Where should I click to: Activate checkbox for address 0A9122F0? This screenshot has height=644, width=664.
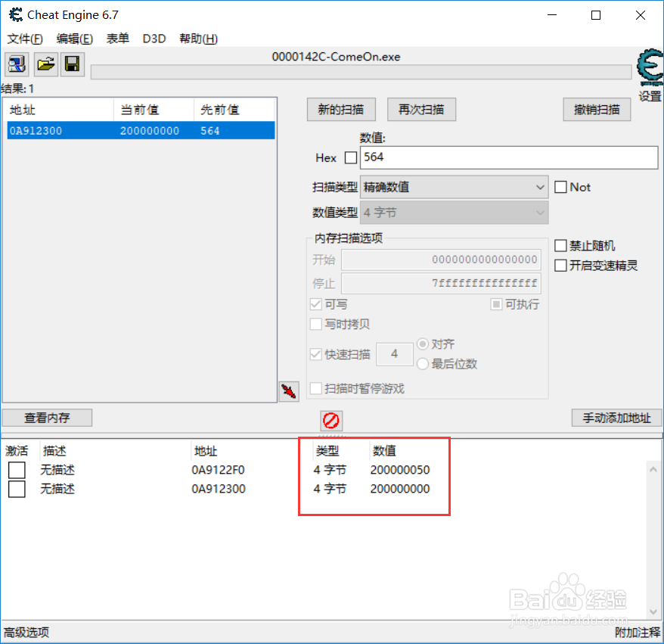tap(17, 470)
